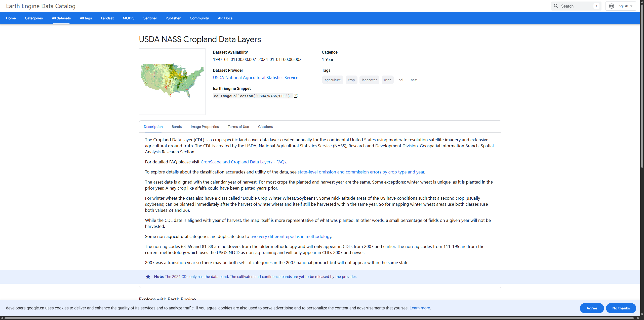Click the Search input field
The height and width of the screenshot is (320, 644).
coord(576,6)
